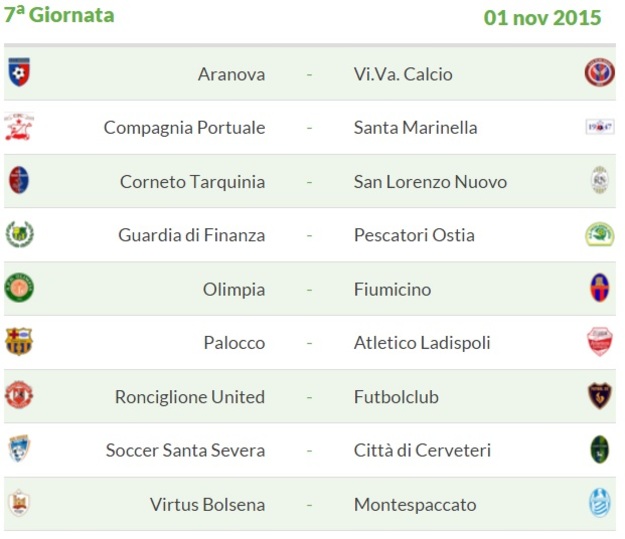Click the Vi.Va. Calcio club badge
Image resolution: width=625 pixels, height=539 pixels.
point(599,73)
